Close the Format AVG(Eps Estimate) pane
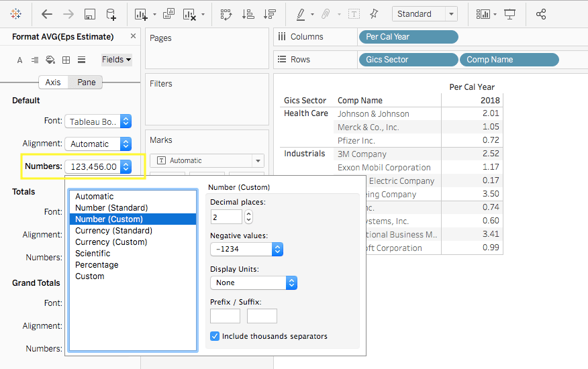This screenshot has height=369, width=588. [133, 37]
